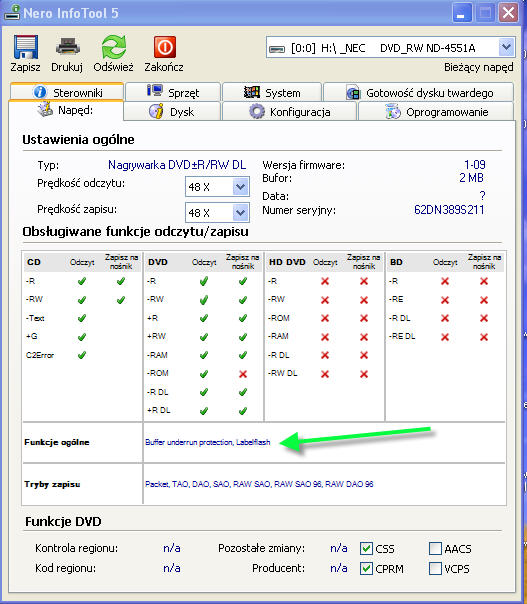Toggle the CPRM checkbox

click(366, 569)
